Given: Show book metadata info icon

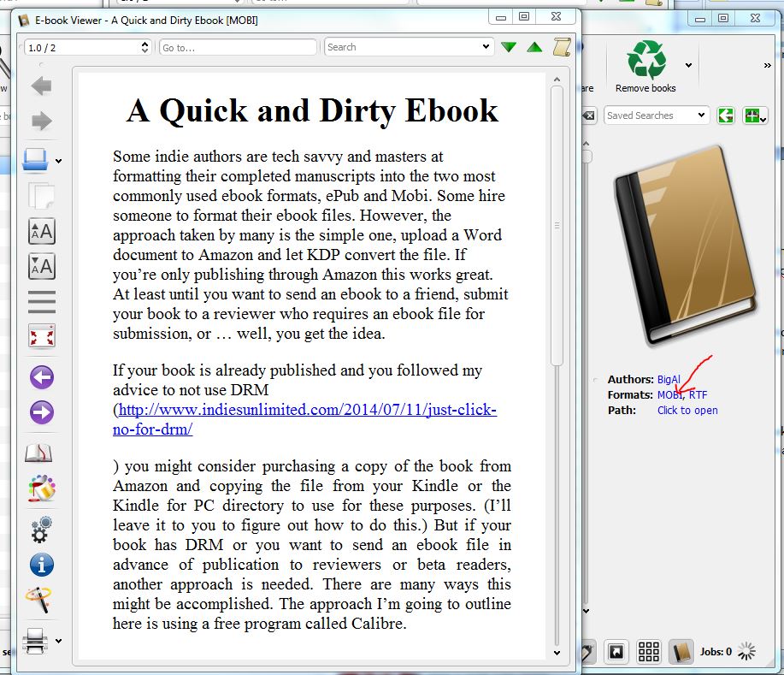Looking at the screenshot, I should [x=41, y=565].
